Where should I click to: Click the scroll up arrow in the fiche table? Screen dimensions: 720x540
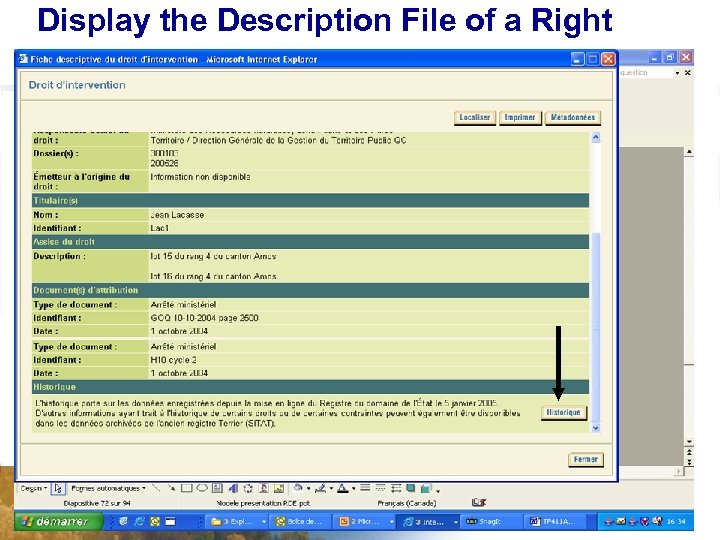click(x=596, y=137)
